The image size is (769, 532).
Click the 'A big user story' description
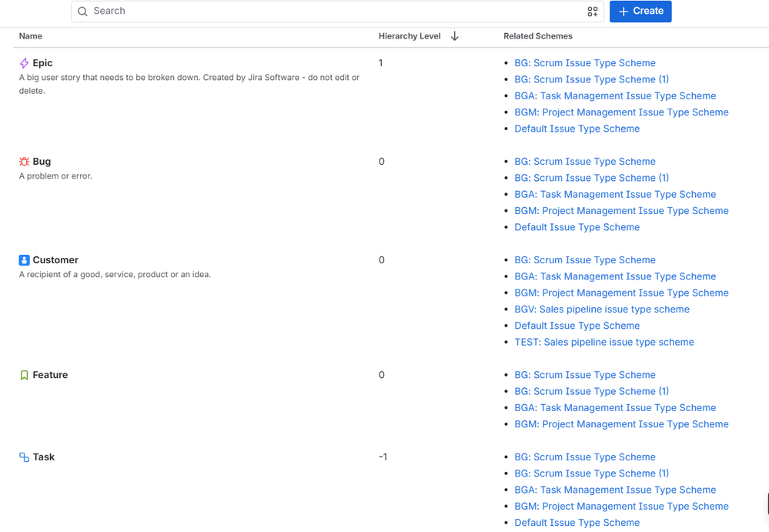pos(189,85)
